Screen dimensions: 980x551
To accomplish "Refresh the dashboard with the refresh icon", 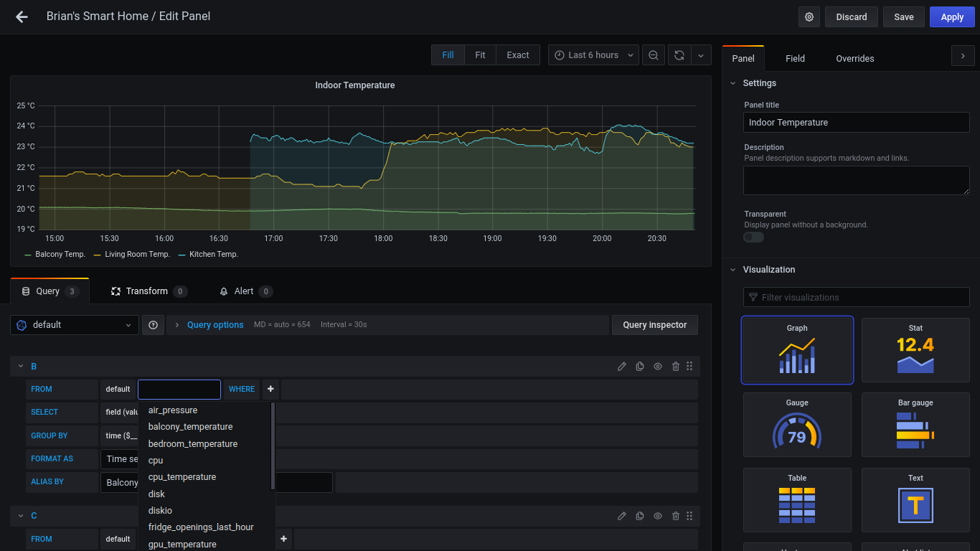I will coord(679,55).
